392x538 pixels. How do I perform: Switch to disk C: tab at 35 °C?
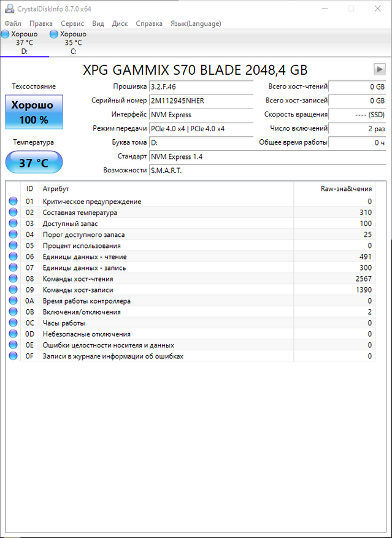pyautogui.click(x=73, y=42)
